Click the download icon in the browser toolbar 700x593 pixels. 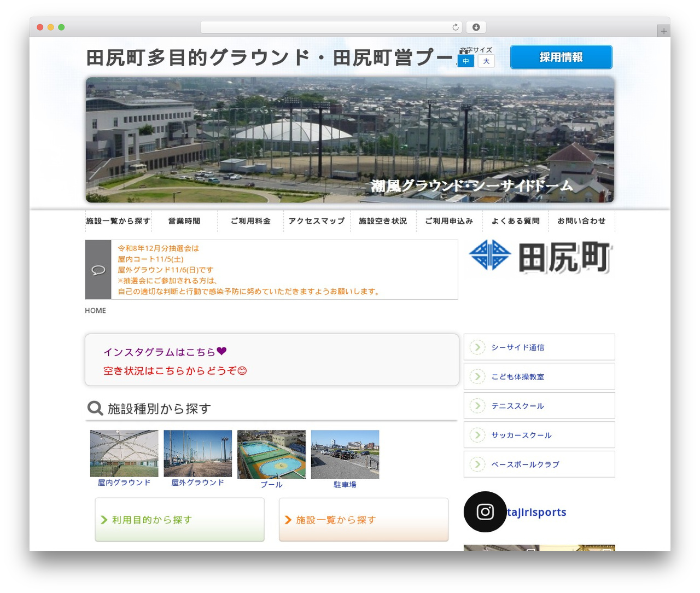476,27
